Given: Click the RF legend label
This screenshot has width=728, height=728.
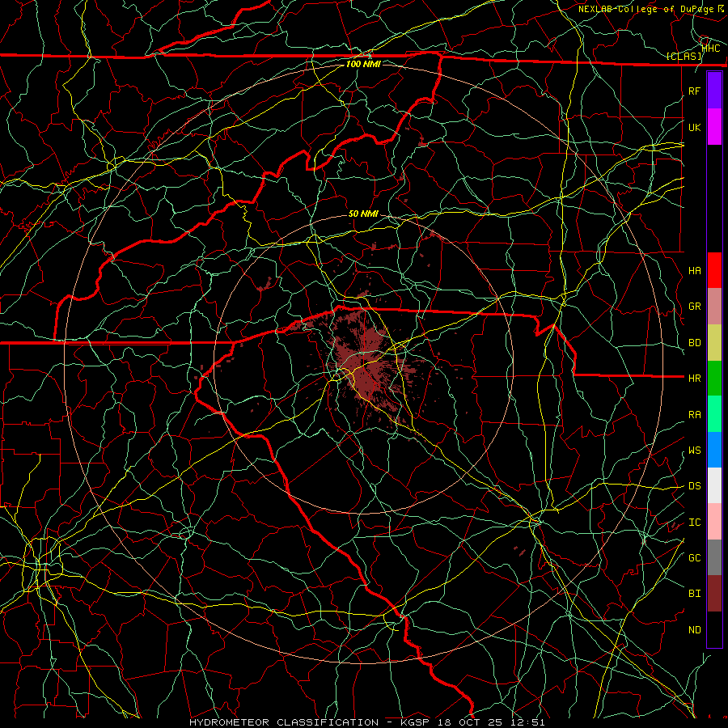Looking at the screenshot, I should click(694, 91).
